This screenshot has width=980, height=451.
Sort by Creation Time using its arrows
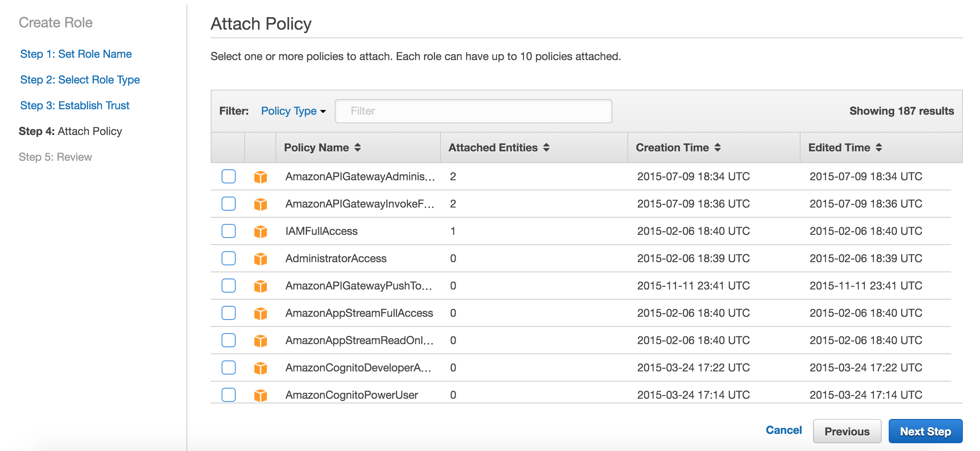click(x=717, y=147)
